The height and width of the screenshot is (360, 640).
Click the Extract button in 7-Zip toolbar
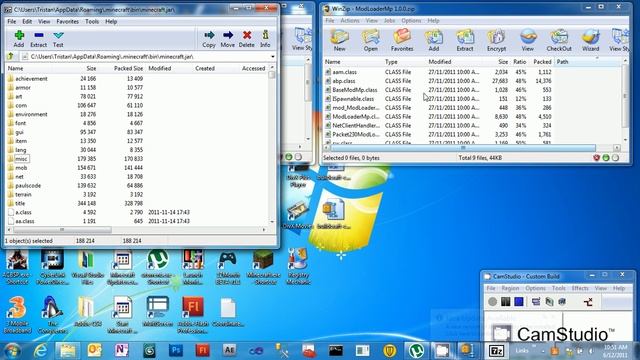(38, 39)
